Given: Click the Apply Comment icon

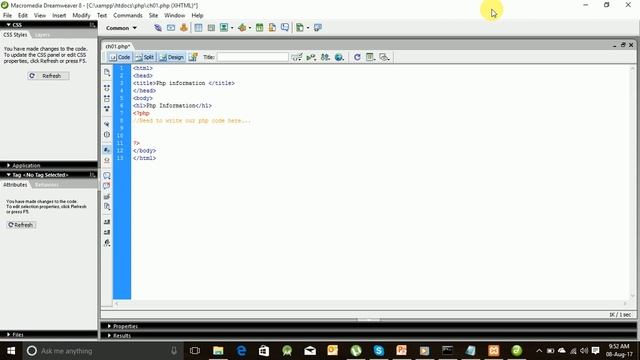Looking at the screenshot, I should [107, 176].
